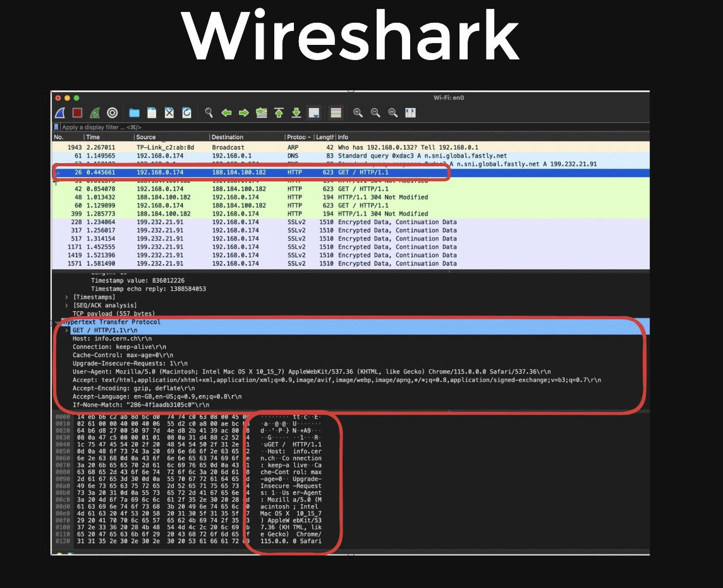Select SSLv2 packet 228 row
723x588 pixels.
350,223
